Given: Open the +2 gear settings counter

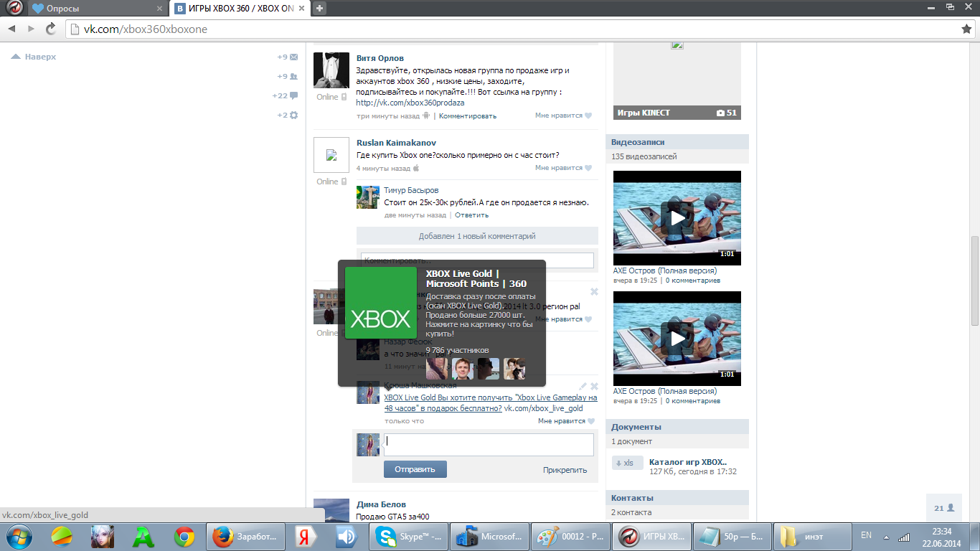Looking at the screenshot, I should point(288,115).
